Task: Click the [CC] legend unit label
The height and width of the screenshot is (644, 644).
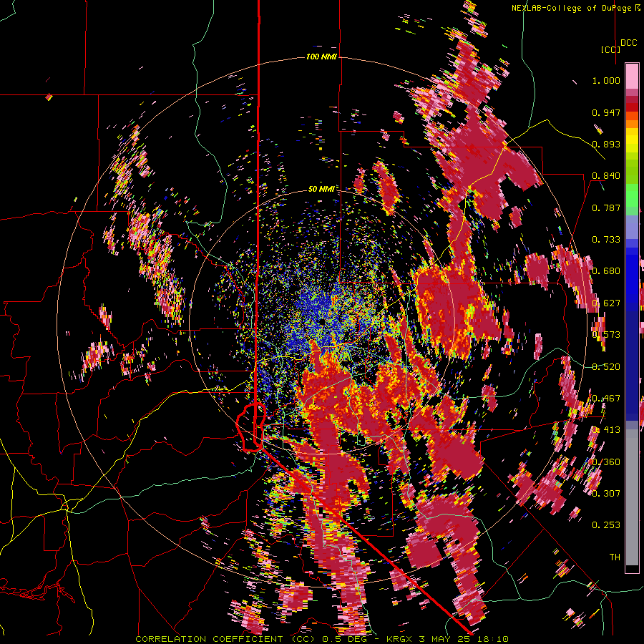Action: click(x=610, y=49)
